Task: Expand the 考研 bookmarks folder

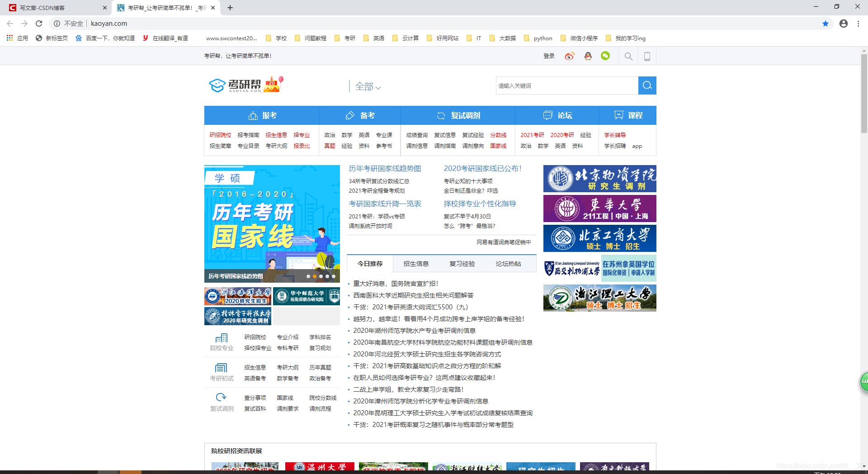Action: pyautogui.click(x=345, y=38)
